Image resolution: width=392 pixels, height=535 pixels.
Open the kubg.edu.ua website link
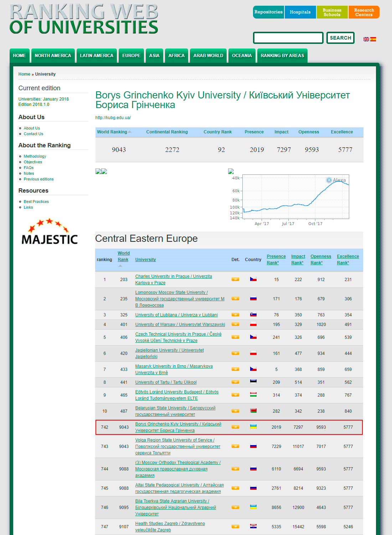pos(113,118)
